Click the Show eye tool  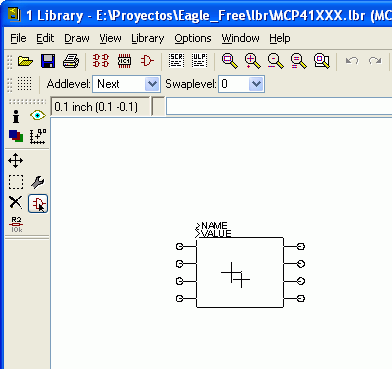[38, 115]
